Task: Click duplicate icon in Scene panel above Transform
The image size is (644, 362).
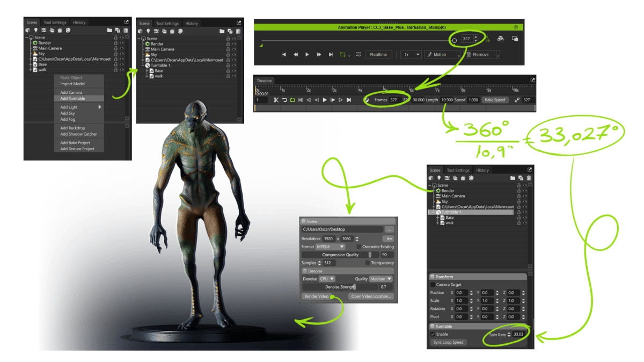Action: pos(521,178)
